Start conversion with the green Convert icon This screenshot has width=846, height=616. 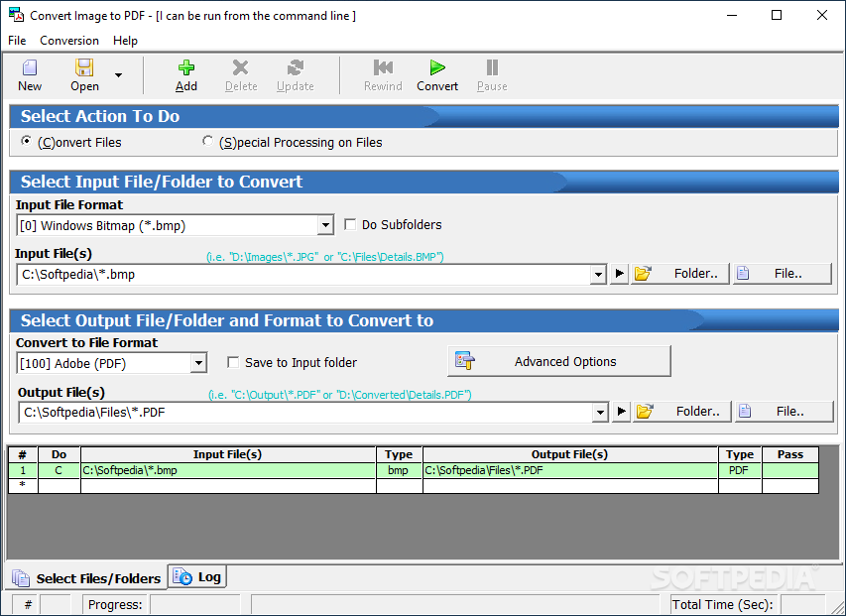pyautogui.click(x=437, y=68)
